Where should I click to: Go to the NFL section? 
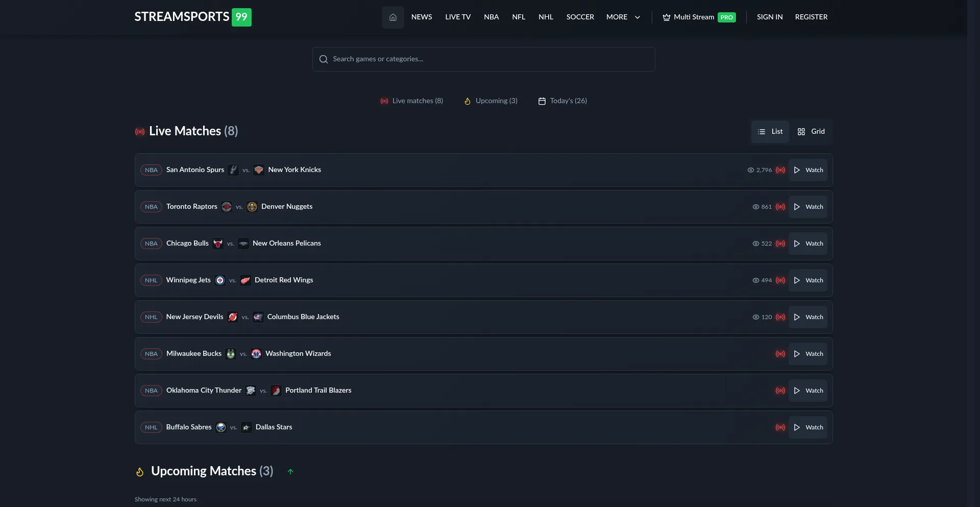(519, 17)
